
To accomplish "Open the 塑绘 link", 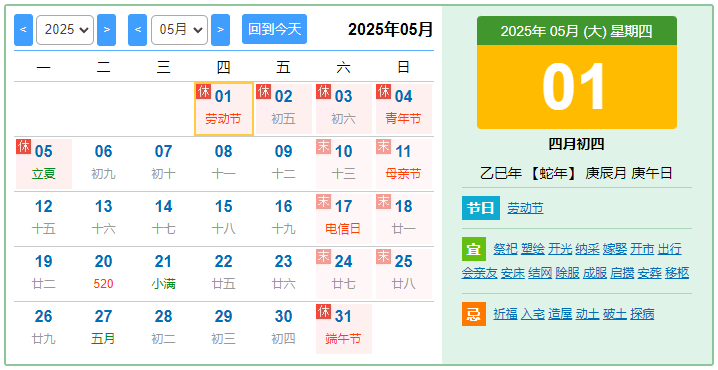I will [533, 249].
